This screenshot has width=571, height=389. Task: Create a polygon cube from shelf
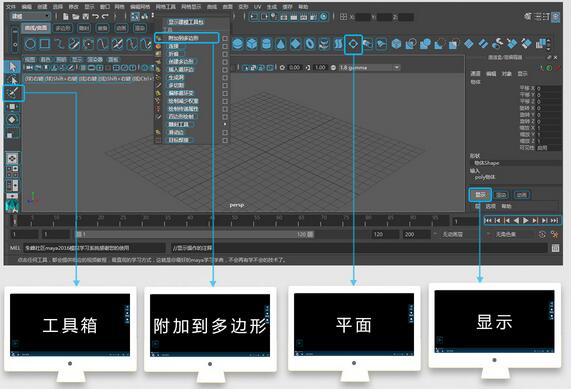pos(252,44)
